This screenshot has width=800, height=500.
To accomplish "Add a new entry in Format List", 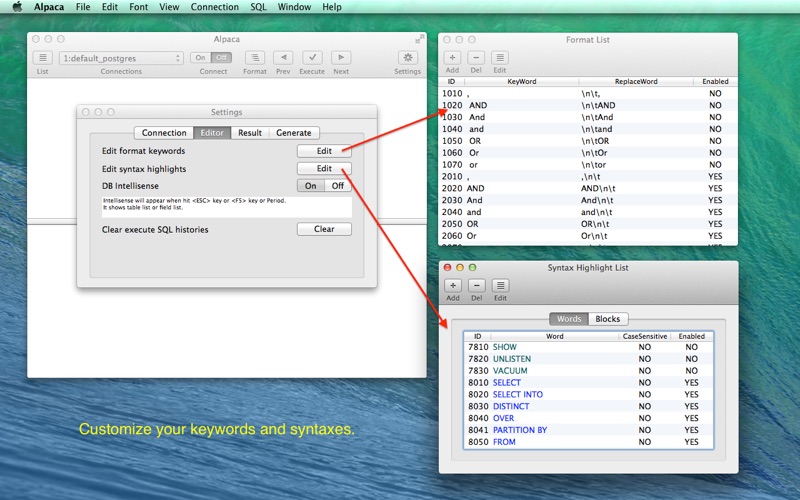I will coord(452,58).
